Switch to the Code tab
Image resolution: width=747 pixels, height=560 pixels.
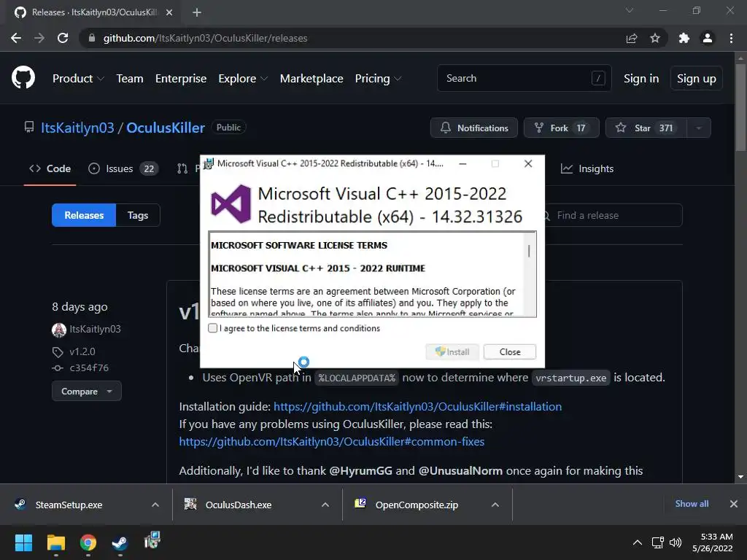pyautogui.click(x=50, y=168)
